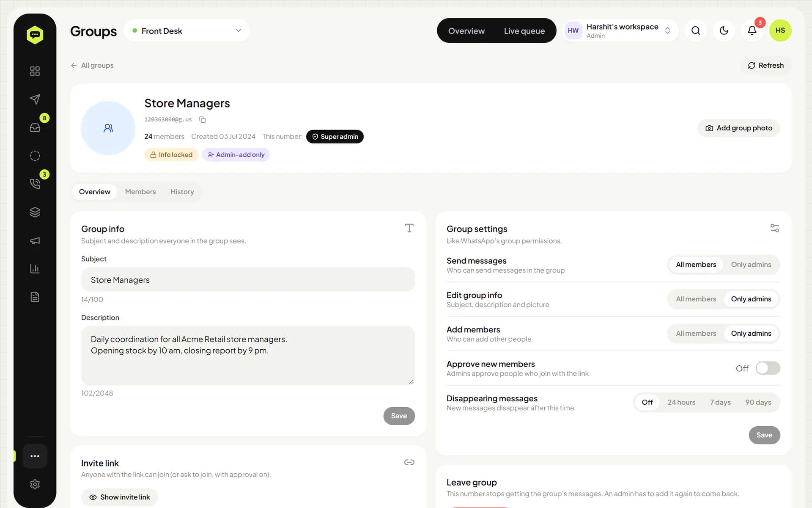Set Disappearing messages to 90 days
This screenshot has height=508, width=812.
758,402
